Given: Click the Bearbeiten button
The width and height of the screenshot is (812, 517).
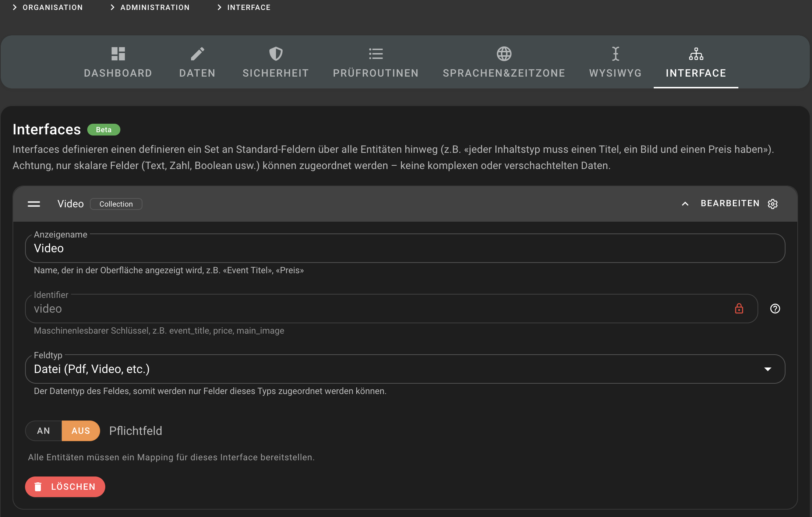Looking at the screenshot, I should click(x=730, y=204).
